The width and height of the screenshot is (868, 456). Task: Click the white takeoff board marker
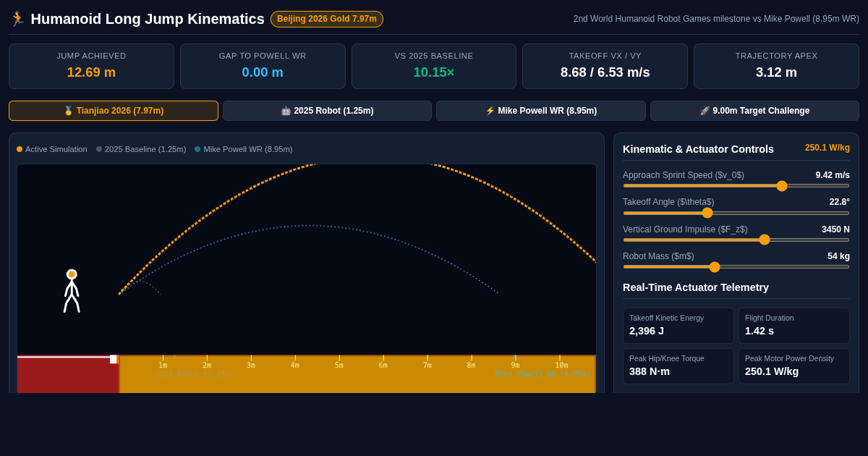[x=114, y=359]
